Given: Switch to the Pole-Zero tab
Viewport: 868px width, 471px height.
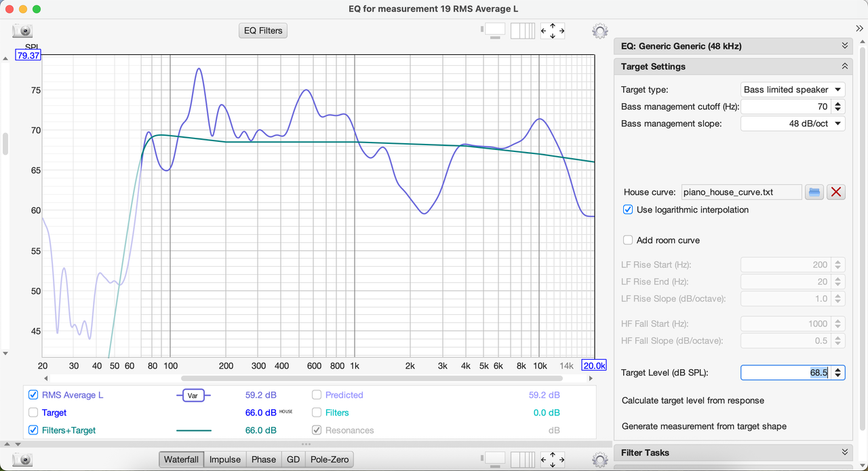Looking at the screenshot, I should (x=330, y=459).
